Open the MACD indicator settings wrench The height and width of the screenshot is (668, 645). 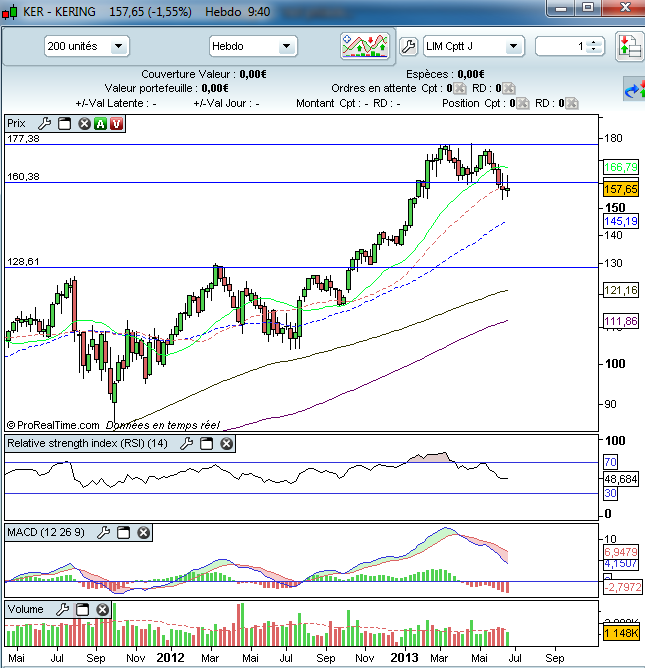click(104, 533)
